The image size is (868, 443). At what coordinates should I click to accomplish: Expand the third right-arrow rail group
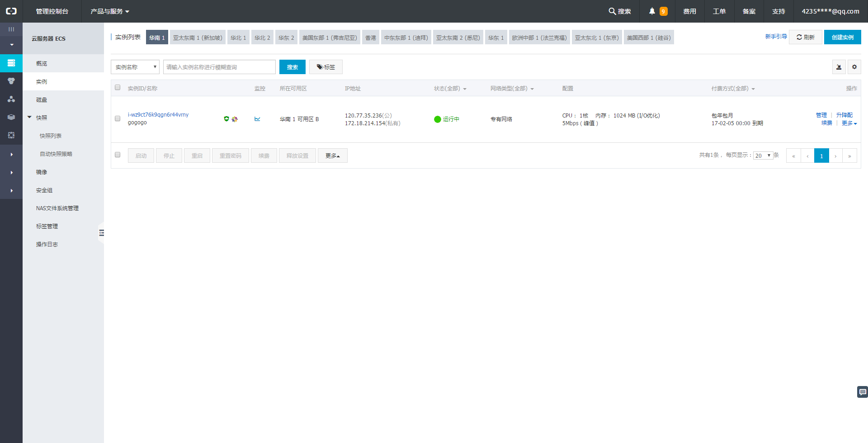click(x=11, y=190)
